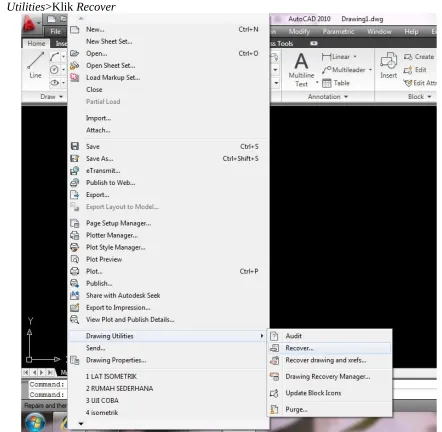Click the Save As icon
This screenshot has height=432, width=442.
(75, 158)
